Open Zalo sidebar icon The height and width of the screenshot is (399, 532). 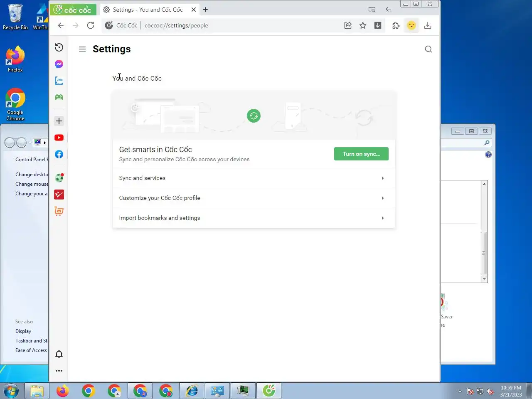[x=59, y=81]
